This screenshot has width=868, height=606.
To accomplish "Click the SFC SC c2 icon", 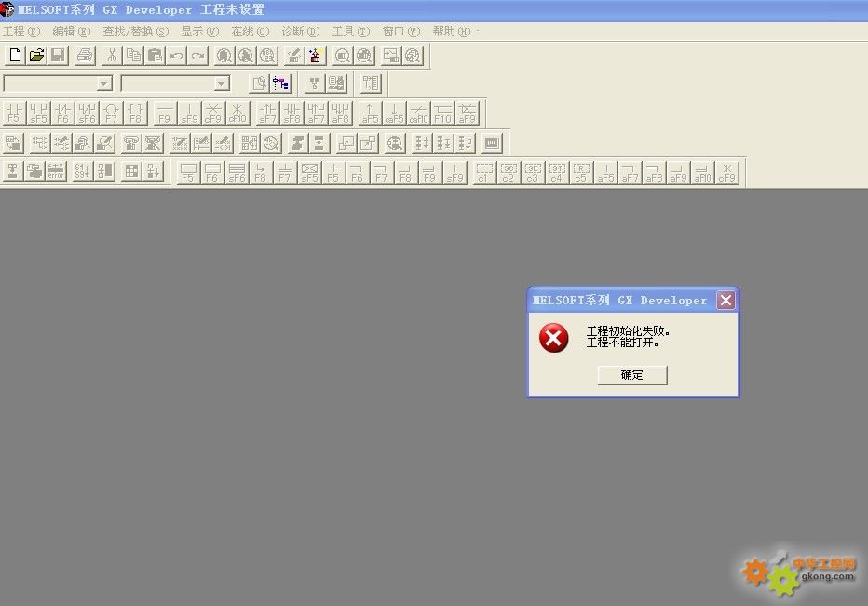I will pos(509,172).
